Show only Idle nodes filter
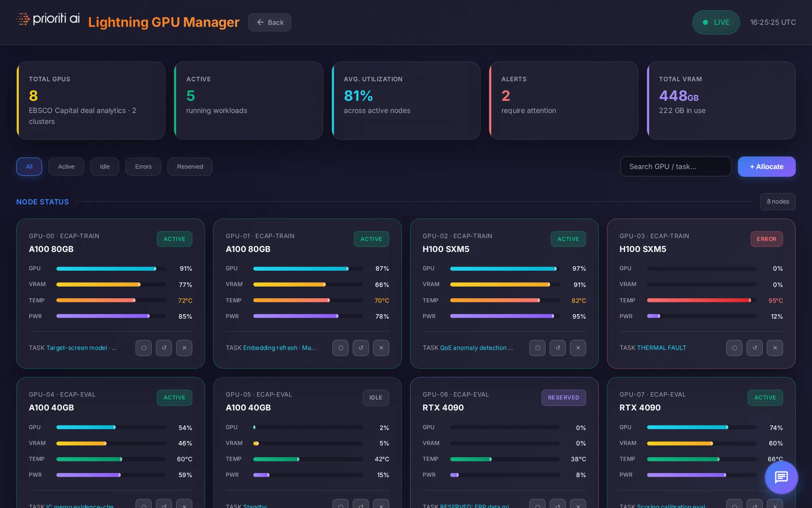The width and height of the screenshot is (812, 508). 105,167
